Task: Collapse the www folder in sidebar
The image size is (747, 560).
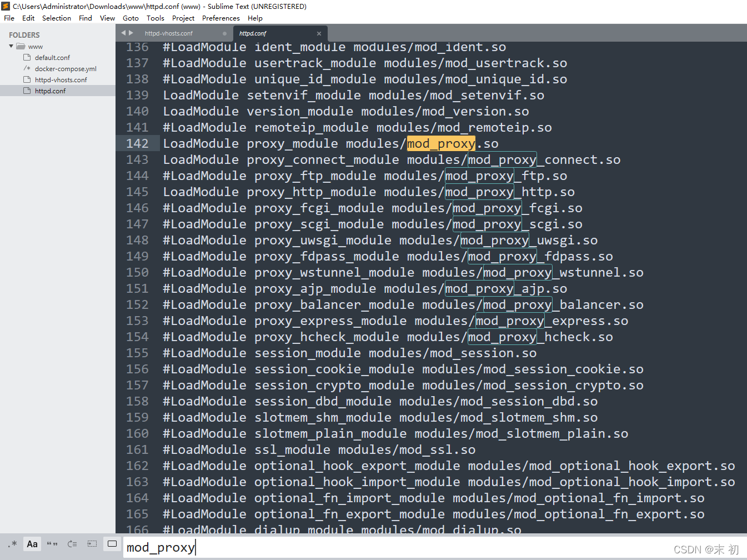Action: point(11,46)
